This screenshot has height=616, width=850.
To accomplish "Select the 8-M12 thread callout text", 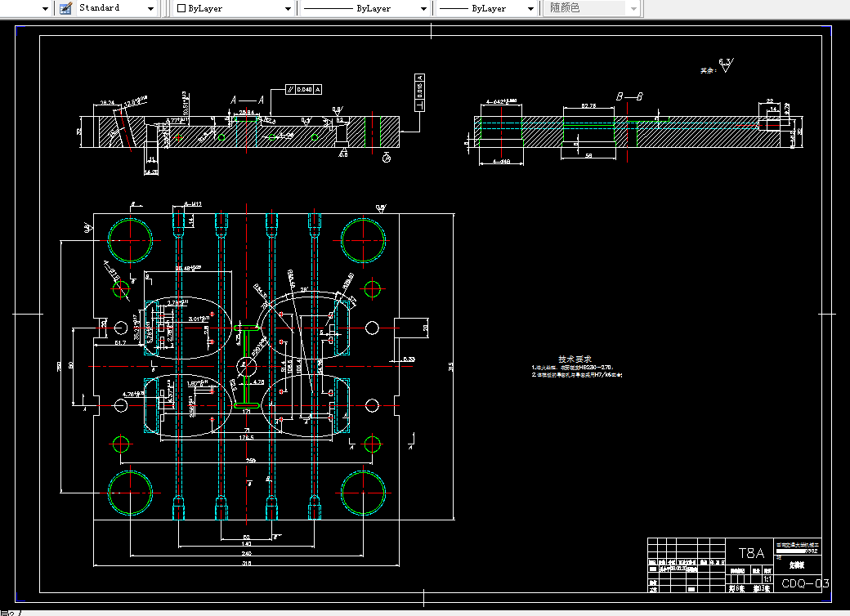I will point(193,204).
